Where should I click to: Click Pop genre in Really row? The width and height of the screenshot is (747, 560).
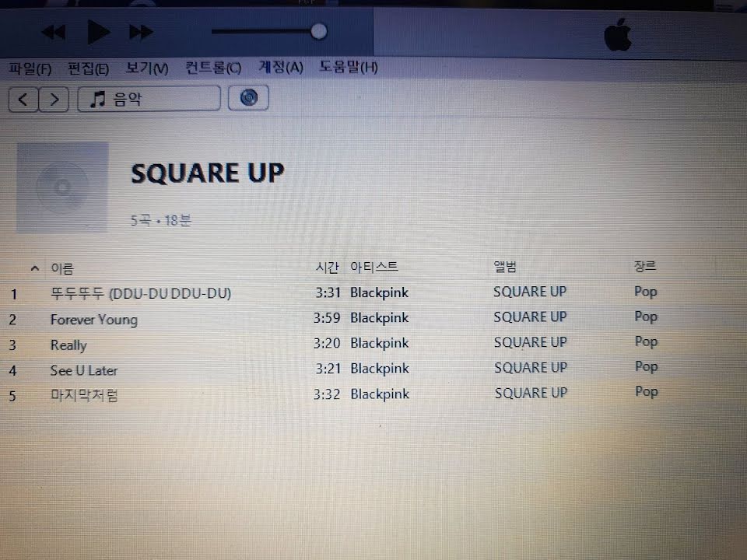pyautogui.click(x=646, y=341)
